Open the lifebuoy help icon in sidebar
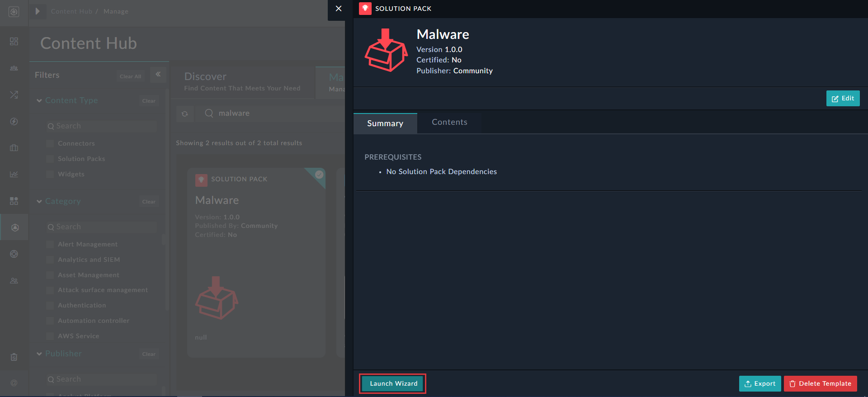Screen dimensions: 868x397 pos(14,254)
